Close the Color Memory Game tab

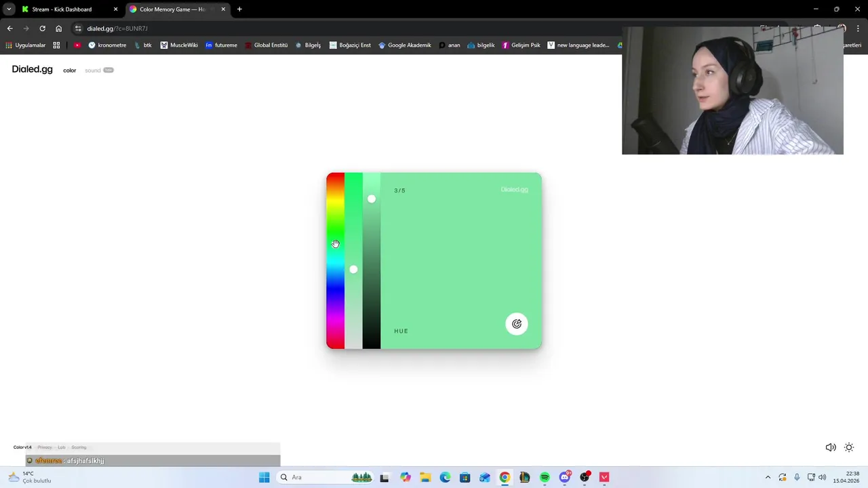coord(223,9)
